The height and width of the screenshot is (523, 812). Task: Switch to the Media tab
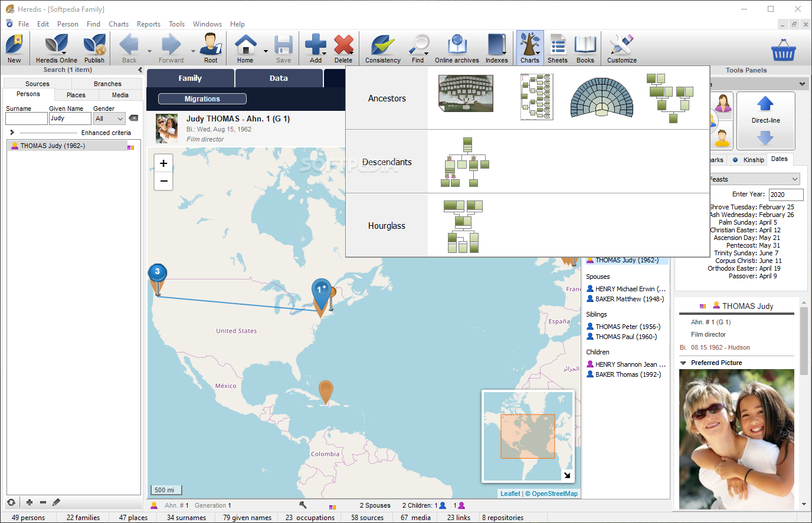pyautogui.click(x=120, y=95)
